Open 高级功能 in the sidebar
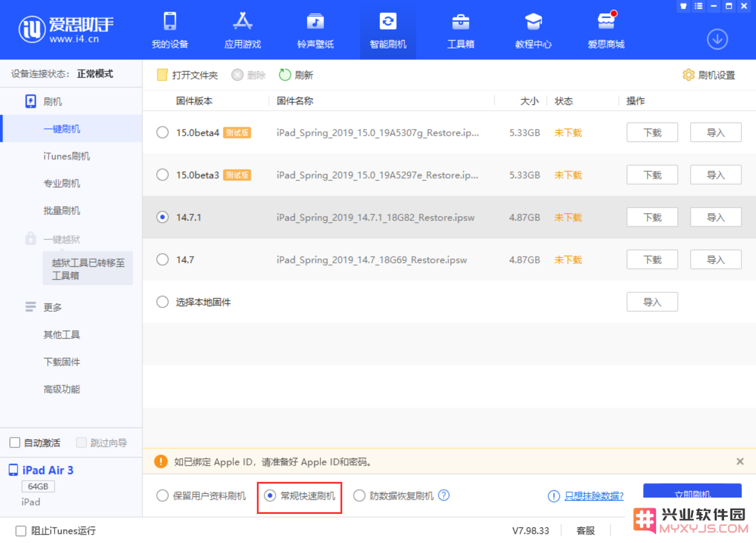Viewport: 756px width, 543px height. (62, 389)
